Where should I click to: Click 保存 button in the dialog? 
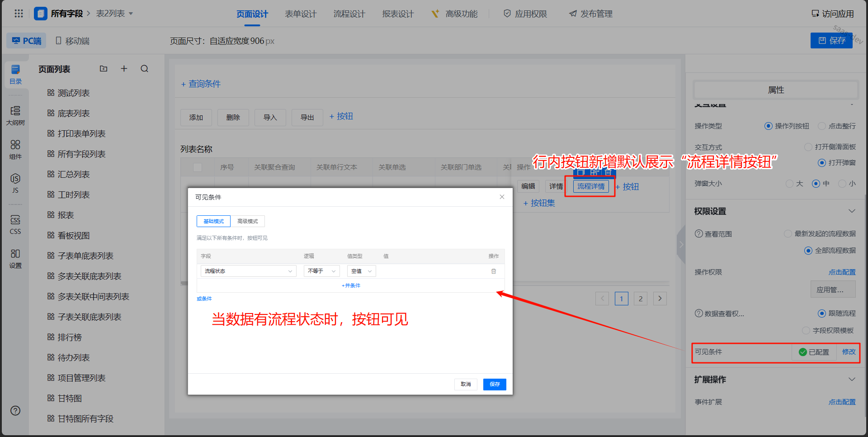coord(495,384)
